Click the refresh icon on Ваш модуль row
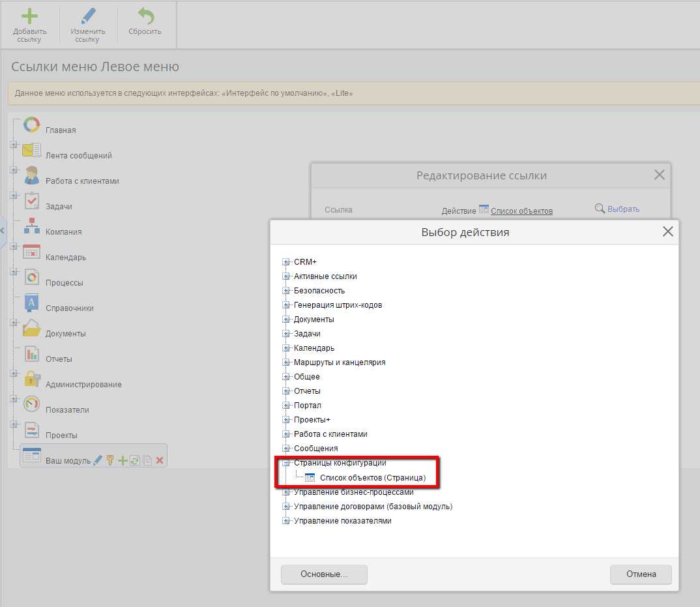Screen dimensions: 700x607 click(135, 460)
